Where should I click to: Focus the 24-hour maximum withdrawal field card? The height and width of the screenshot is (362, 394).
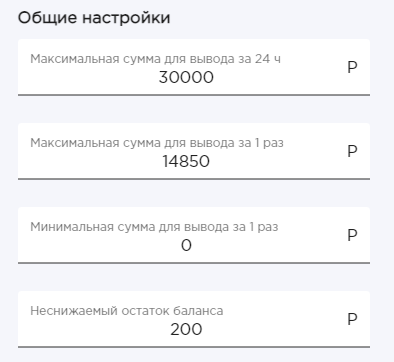pyautogui.click(x=194, y=67)
